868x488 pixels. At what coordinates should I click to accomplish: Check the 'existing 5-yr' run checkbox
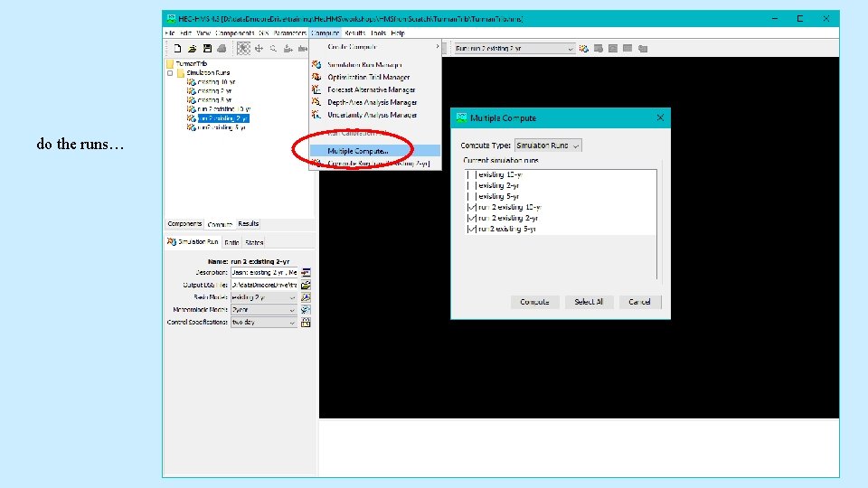click(472, 196)
